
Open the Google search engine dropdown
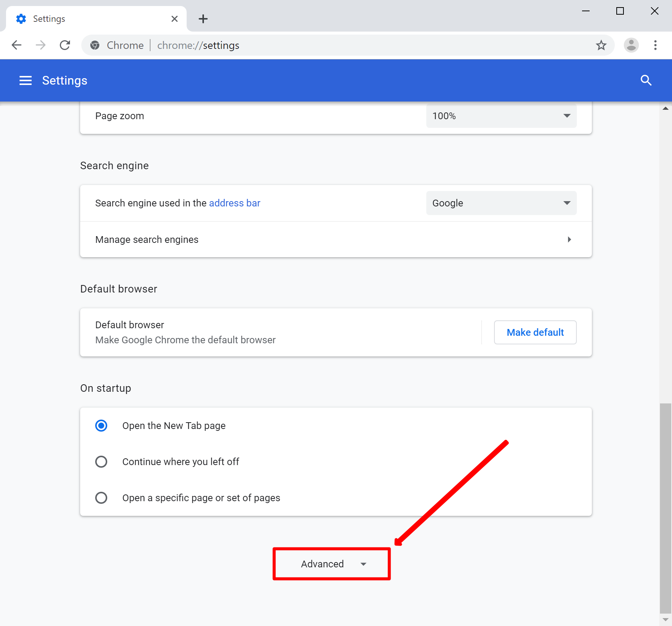(501, 203)
